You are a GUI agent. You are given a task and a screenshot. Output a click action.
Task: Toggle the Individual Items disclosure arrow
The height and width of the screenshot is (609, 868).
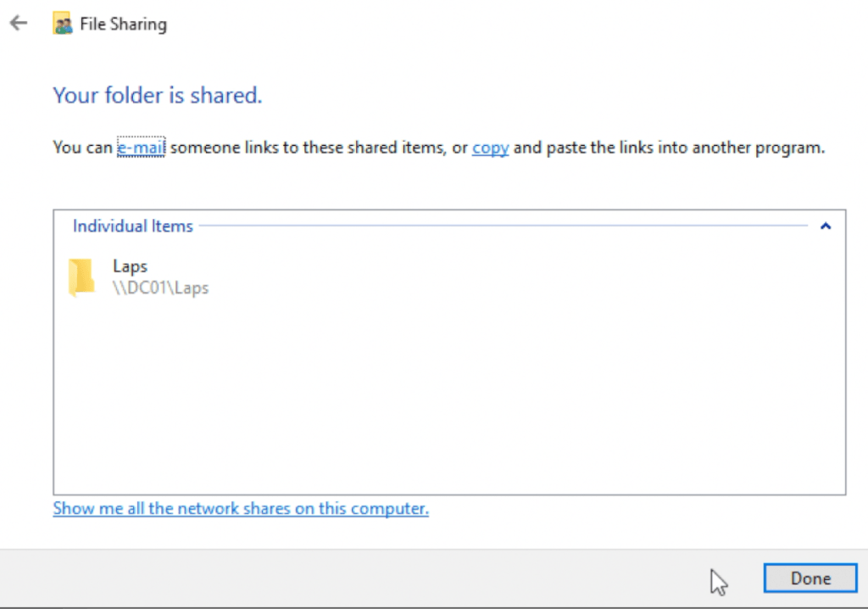(824, 226)
